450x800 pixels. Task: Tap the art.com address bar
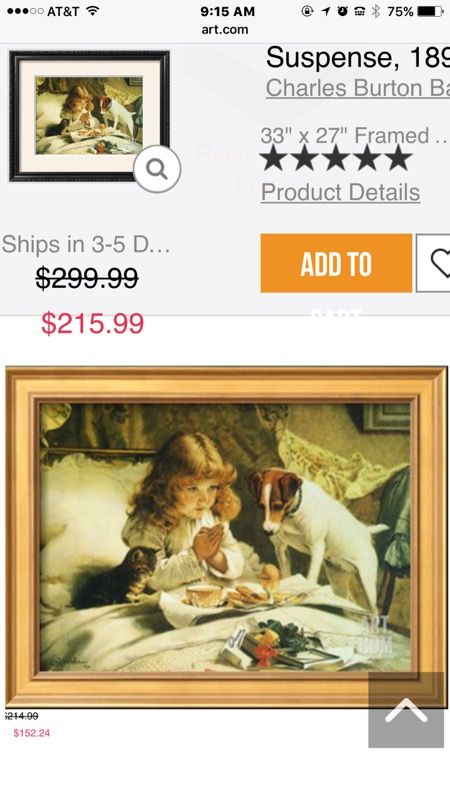[x=225, y=30]
